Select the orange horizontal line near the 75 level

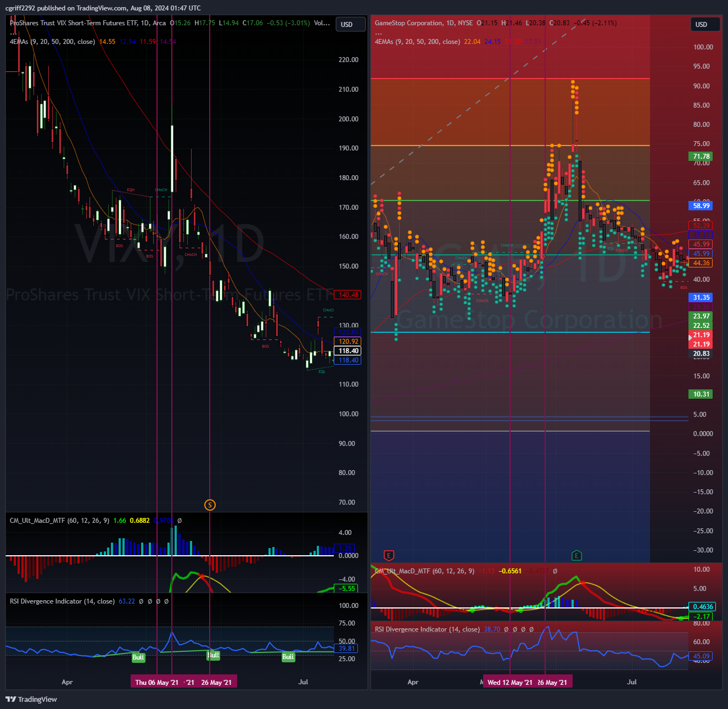(x=510, y=146)
